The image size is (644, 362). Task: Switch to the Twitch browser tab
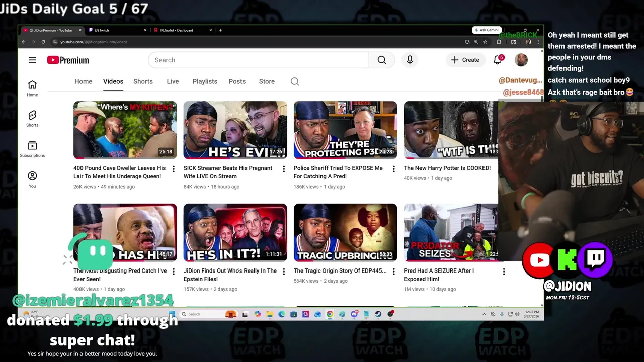tap(117, 30)
